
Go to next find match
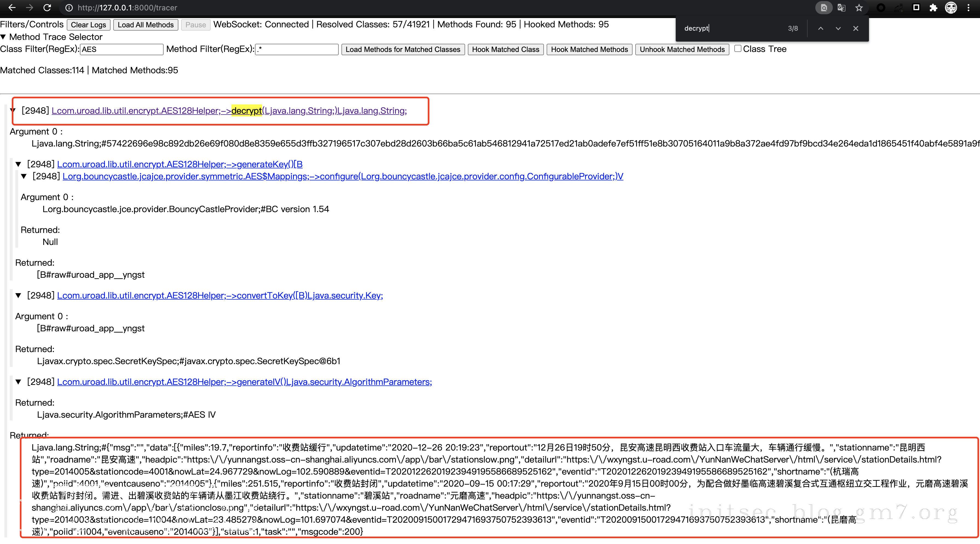[x=838, y=28]
